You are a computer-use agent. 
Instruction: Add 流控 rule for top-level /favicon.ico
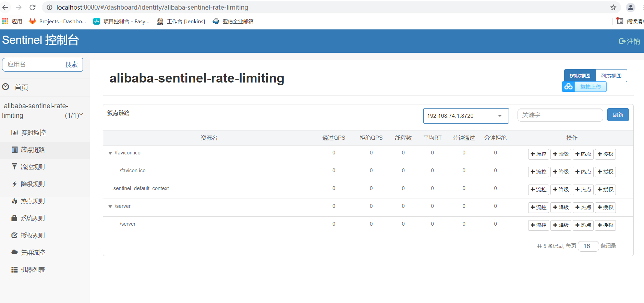tap(538, 154)
